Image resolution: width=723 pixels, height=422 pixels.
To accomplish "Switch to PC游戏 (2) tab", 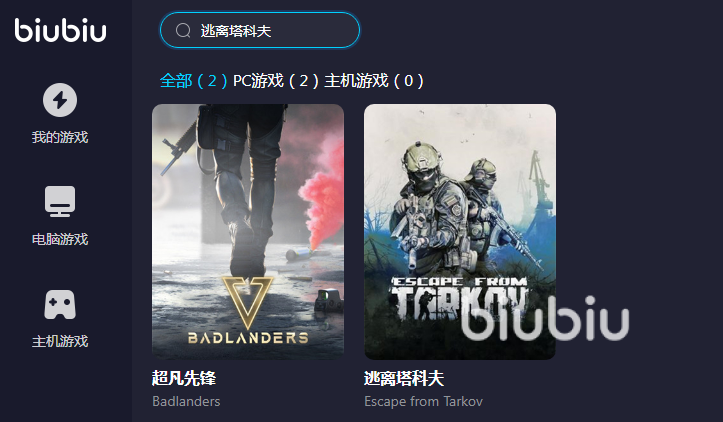I will coord(276,81).
